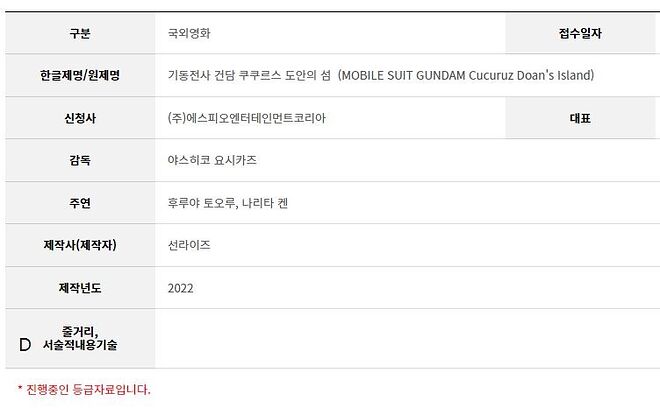Click the D icon beside 서술적내용기술
Screen dimensions: 660x408
(25, 345)
